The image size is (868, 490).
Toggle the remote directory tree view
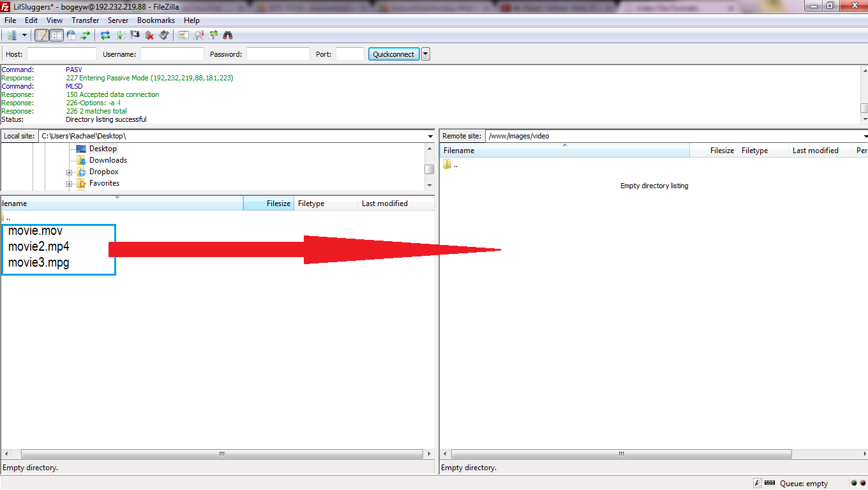click(x=71, y=35)
